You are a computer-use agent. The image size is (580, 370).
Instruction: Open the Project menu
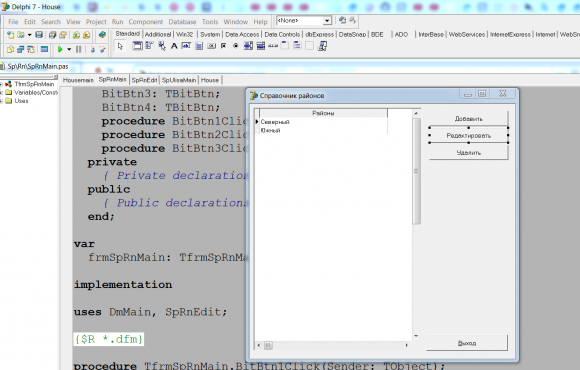click(96, 22)
